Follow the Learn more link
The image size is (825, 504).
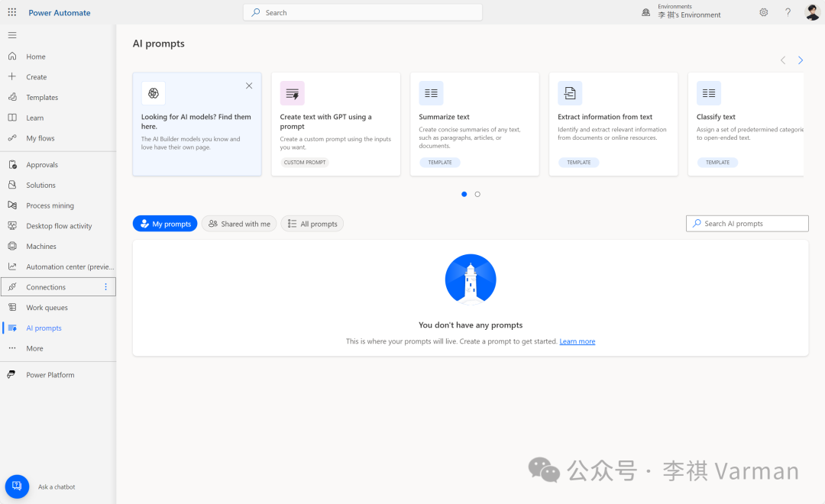[577, 341]
